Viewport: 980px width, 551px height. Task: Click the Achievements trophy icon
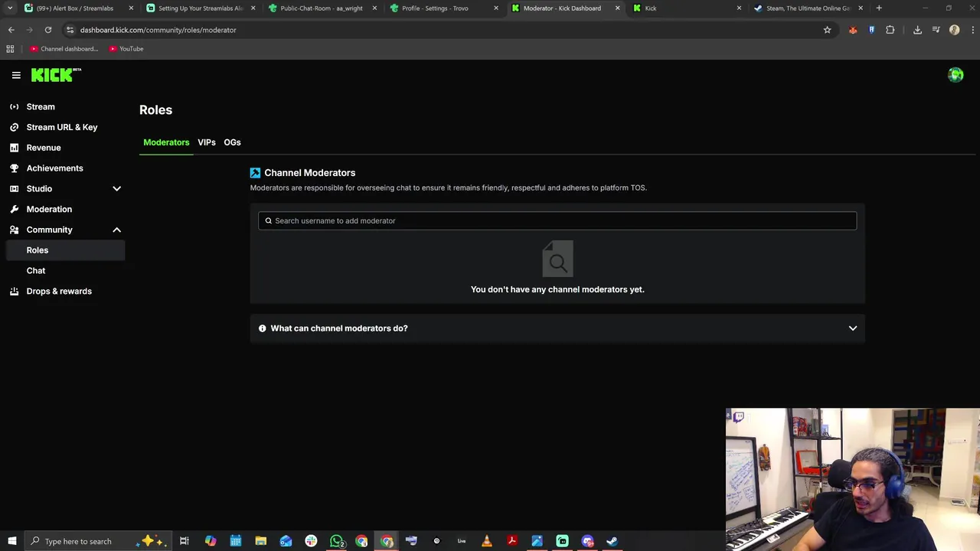pyautogui.click(x=14, y=168)
